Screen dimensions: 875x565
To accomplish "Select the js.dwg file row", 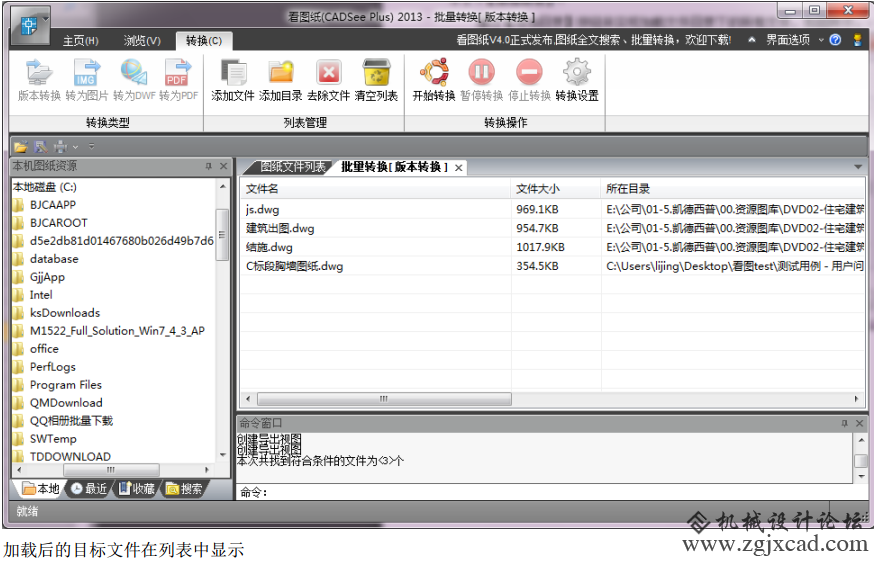I will pos(552,209).
